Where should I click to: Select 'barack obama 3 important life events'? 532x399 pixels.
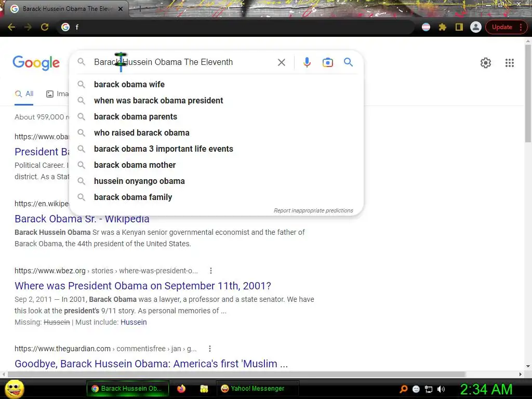(x=217, y=149)
